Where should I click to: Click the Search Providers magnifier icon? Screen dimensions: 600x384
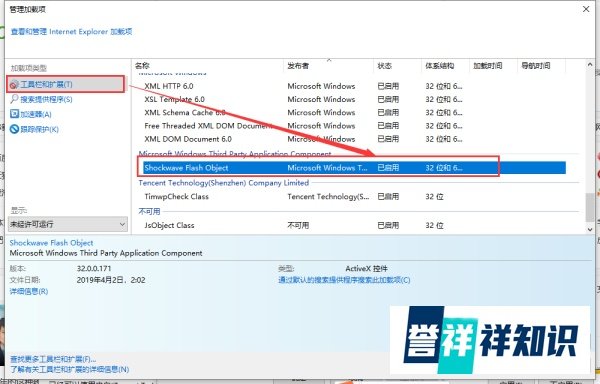(x=14, y=99)
